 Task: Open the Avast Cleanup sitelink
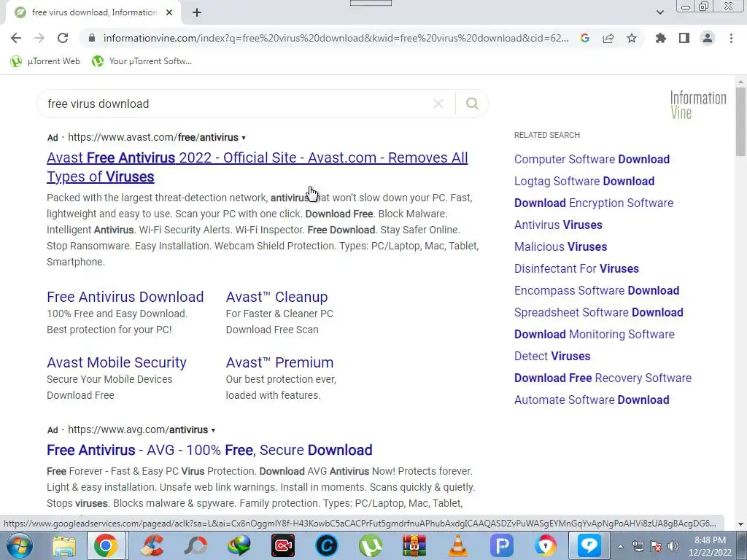pos(276,297)
